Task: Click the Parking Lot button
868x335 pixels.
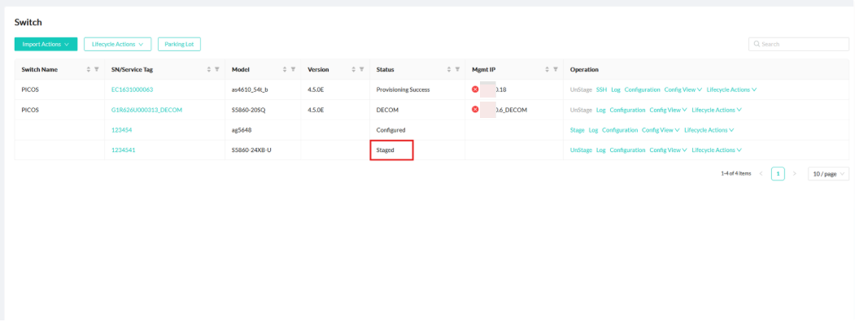Action: pyautogui.click(x=179, y=44)
